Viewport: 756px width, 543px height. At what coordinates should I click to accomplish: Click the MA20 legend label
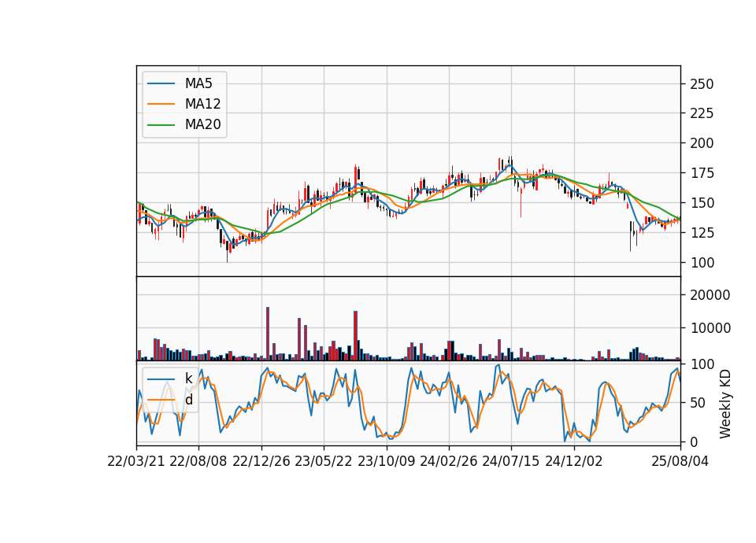pos(202,124)
